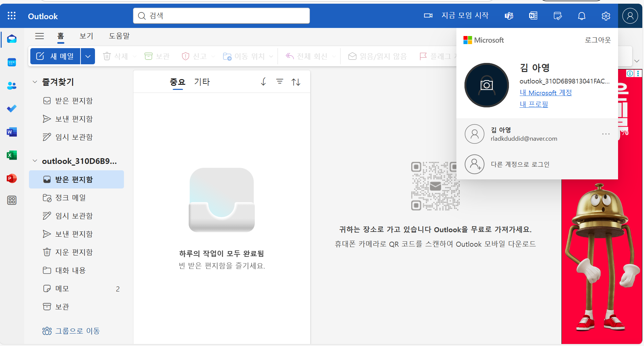
Task: Select the rladkduddid@naver.com account row
Action: click(537, 134)
